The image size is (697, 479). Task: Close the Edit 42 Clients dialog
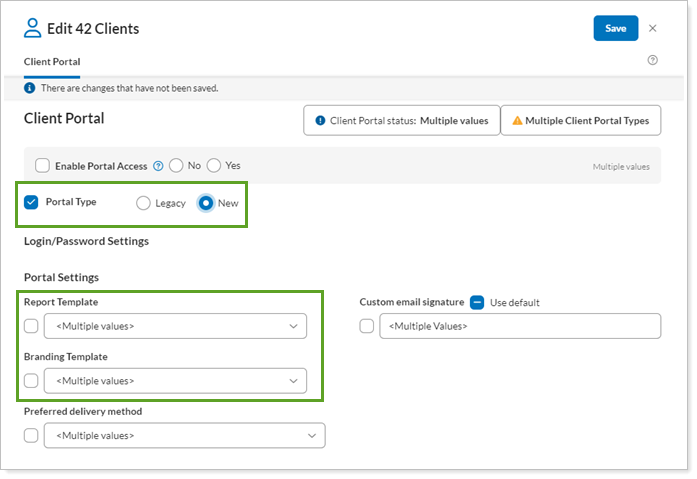(653, 28)
